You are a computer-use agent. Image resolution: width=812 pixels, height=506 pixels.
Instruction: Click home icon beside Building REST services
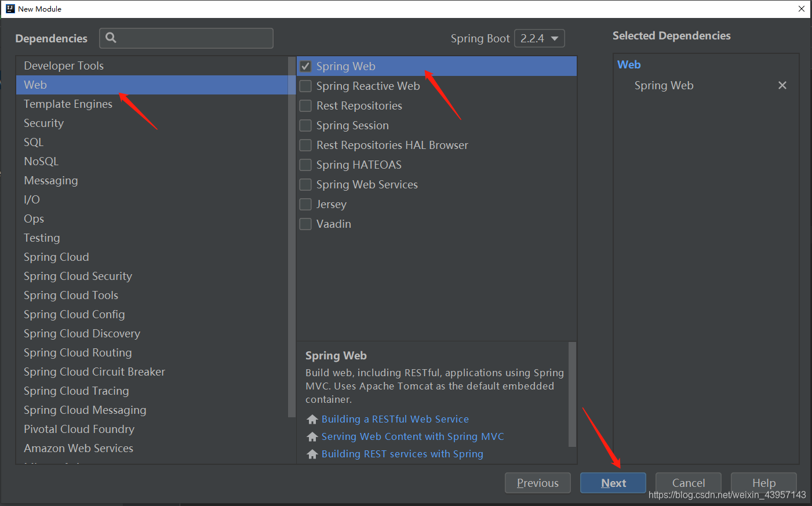(x=312, y=454)
